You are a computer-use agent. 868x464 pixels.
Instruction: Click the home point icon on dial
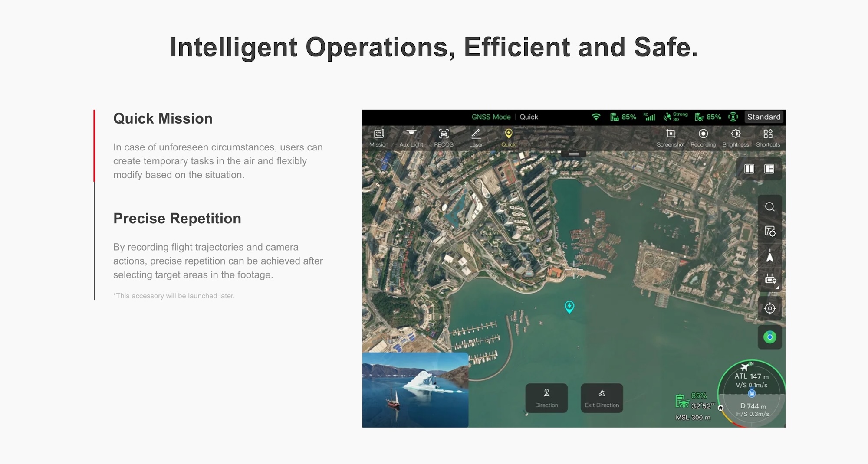tap(720, 408)
